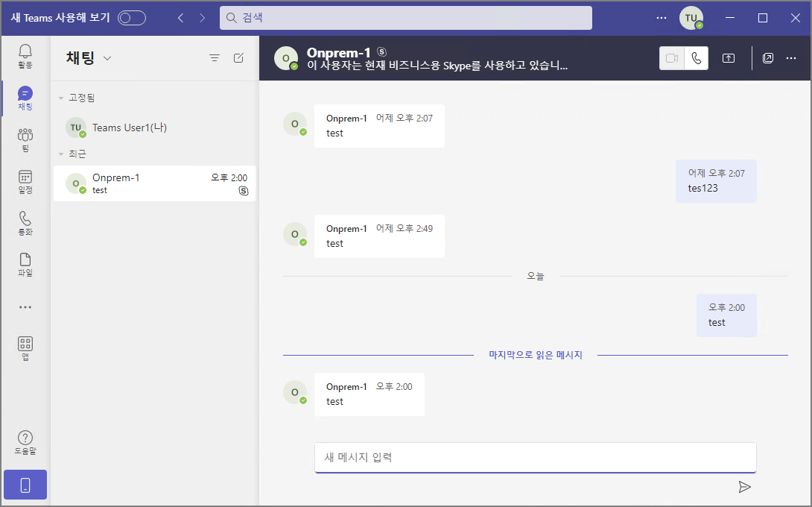Click Onprem-1 message from 어제 오후 2:49
Screen dimensions: 812x507
(380, 236)
